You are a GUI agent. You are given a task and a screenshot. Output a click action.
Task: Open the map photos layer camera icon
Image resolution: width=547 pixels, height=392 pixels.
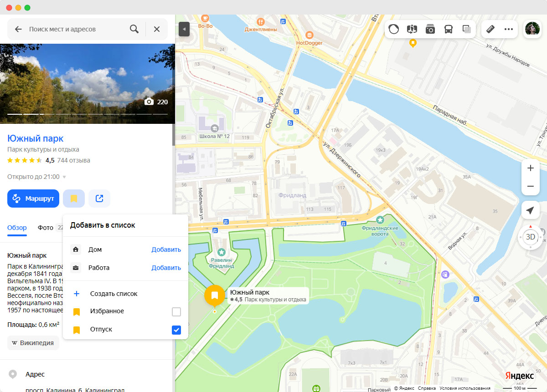430,29
